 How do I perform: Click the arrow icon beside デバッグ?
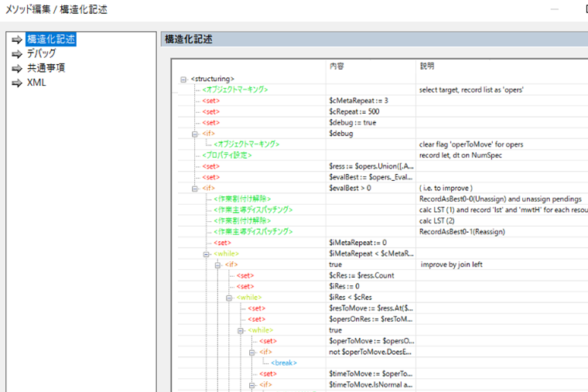point(17,54)
